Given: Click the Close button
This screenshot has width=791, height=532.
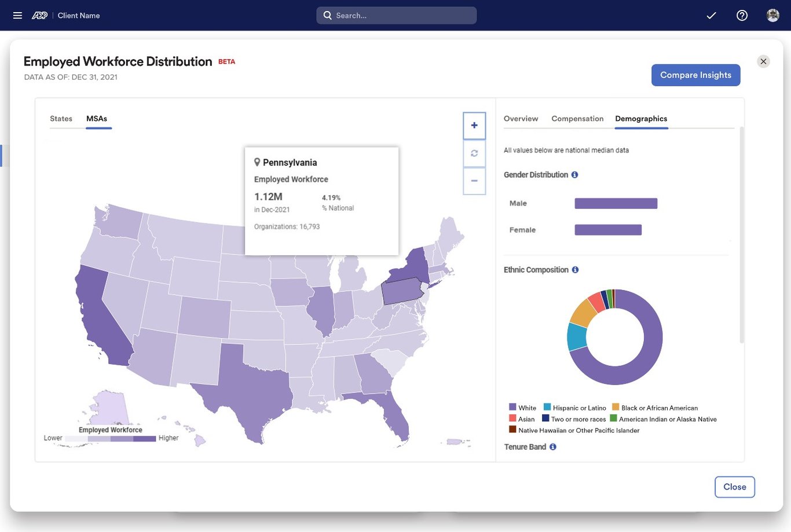Looking at the screenshot, I should point(734,487).
